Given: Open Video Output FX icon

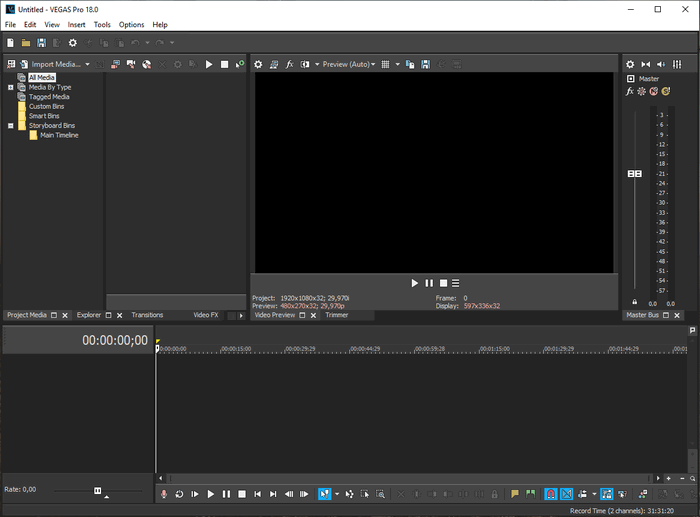Looking at the screenshot, I should click(289, 64).
